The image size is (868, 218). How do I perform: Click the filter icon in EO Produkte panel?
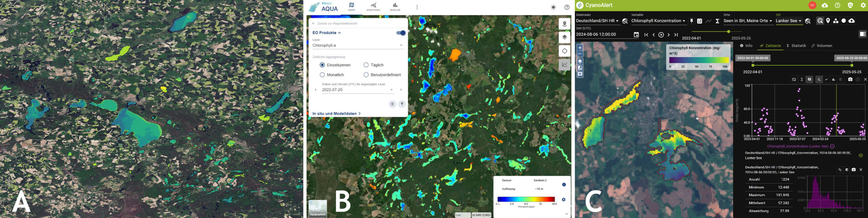click(x=402, y=104)
